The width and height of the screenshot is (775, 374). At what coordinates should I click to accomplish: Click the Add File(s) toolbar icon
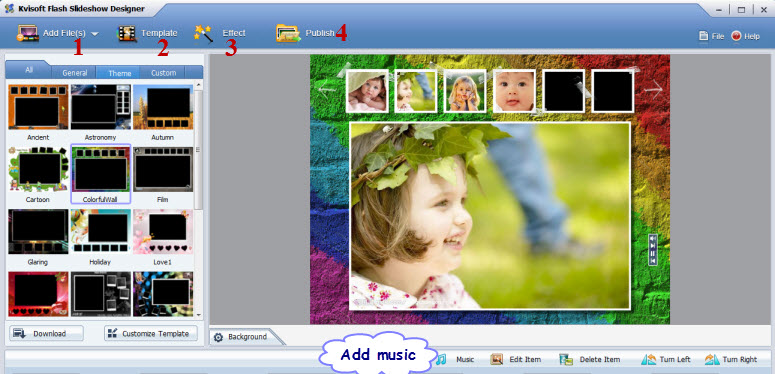pos(28,33)
